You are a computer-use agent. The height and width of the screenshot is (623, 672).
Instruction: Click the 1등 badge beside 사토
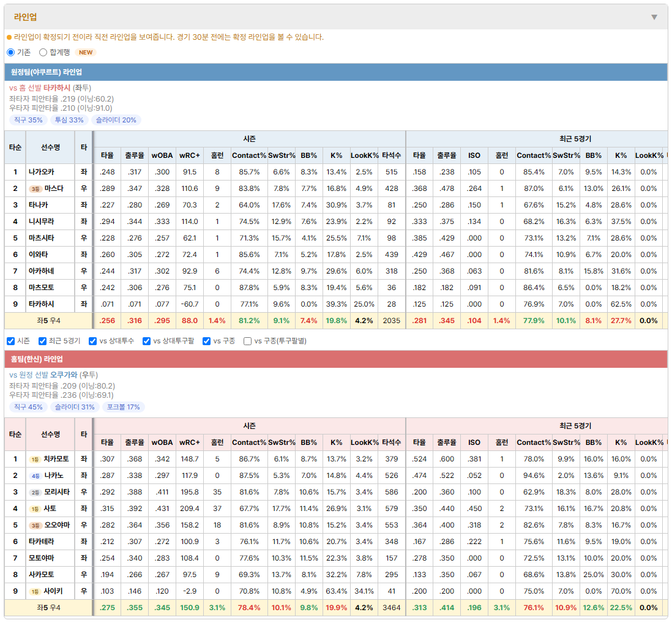(35, 509)
